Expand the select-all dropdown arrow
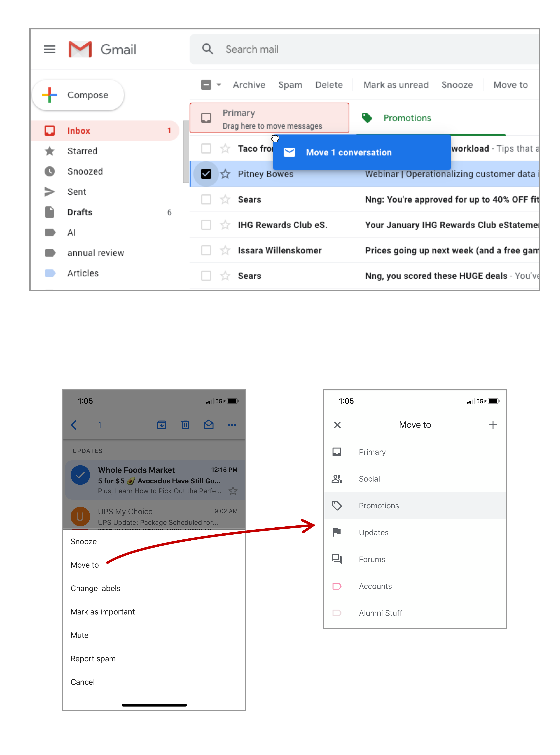The image size is (560, 755). tap(219, 85)
